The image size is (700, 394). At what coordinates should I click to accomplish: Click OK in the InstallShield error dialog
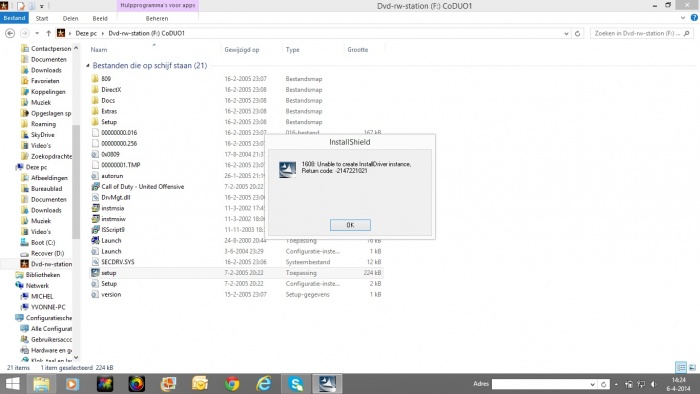tap(350, 225)
